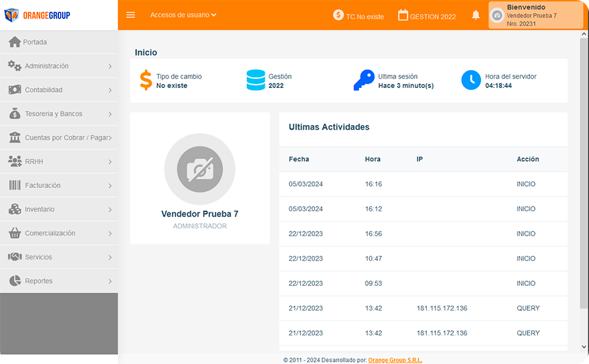
Task: Open the notifications bell
Action: [x=476, y=15]
